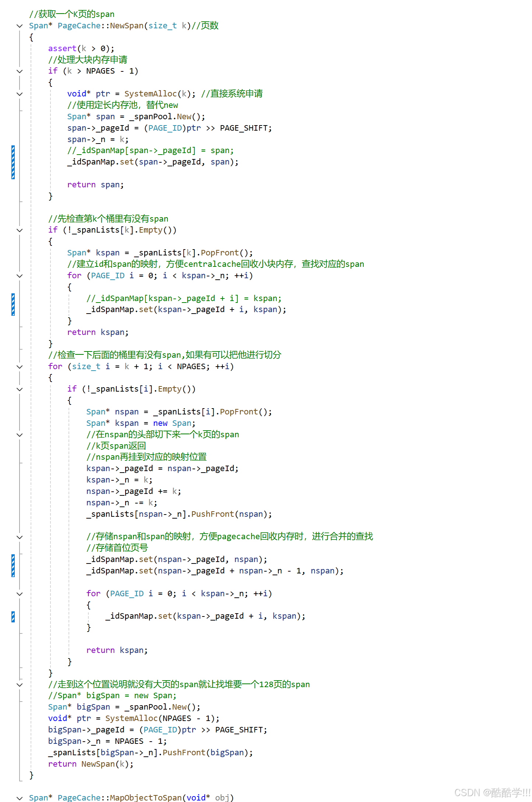Screen dimensions: 532x802
Task: Click 'kspan->_pageId = nspan->_pageId;' line
Action: pos(162,469)
